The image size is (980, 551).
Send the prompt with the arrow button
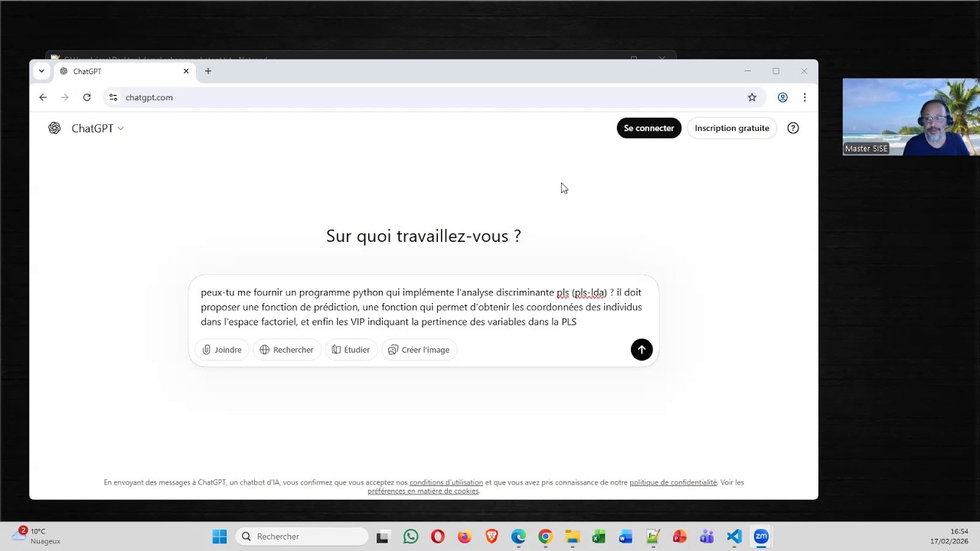click(x=642, y=350)
